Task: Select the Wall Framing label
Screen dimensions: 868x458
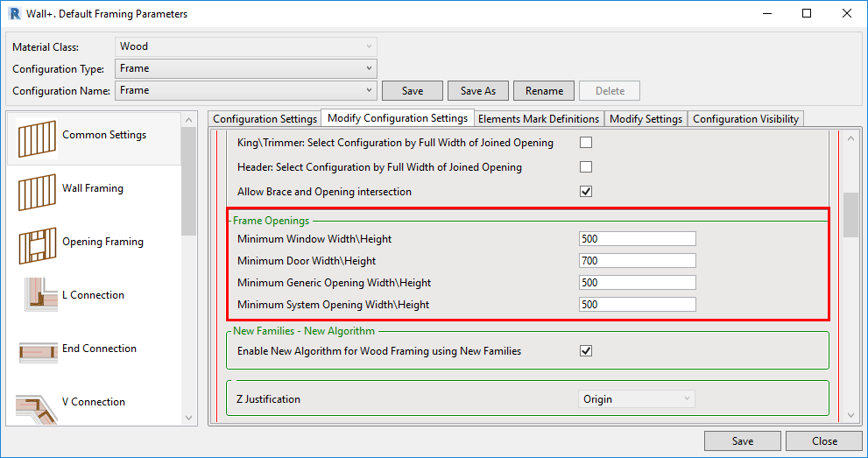Action: 93,188
